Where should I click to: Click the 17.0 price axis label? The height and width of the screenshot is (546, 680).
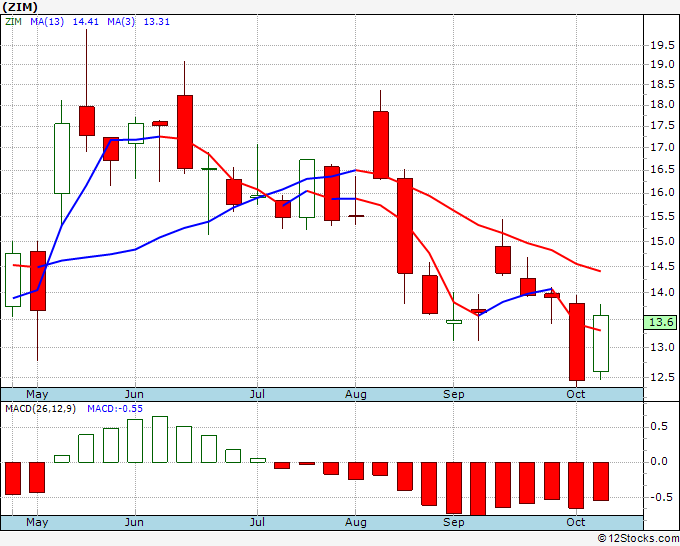pos(662,148)
